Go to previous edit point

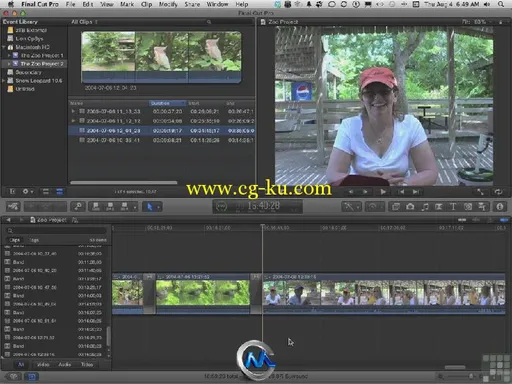tap(402, 192)
